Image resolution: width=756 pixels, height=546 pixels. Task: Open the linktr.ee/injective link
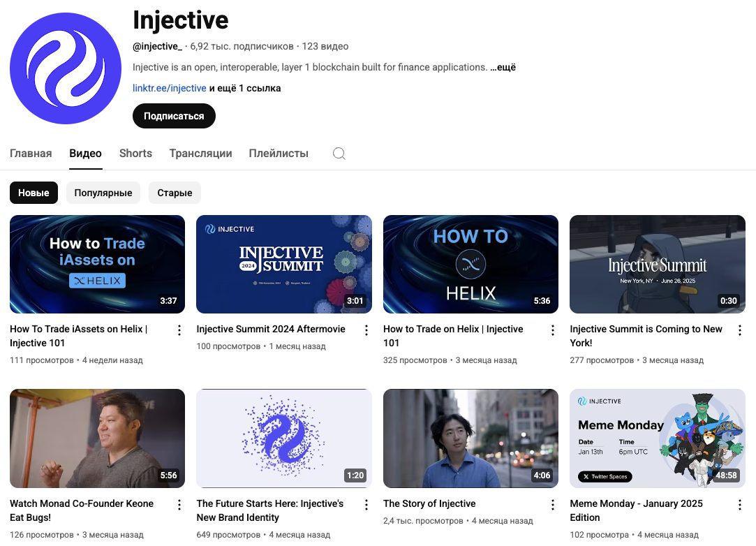click(x=169, y=88)
